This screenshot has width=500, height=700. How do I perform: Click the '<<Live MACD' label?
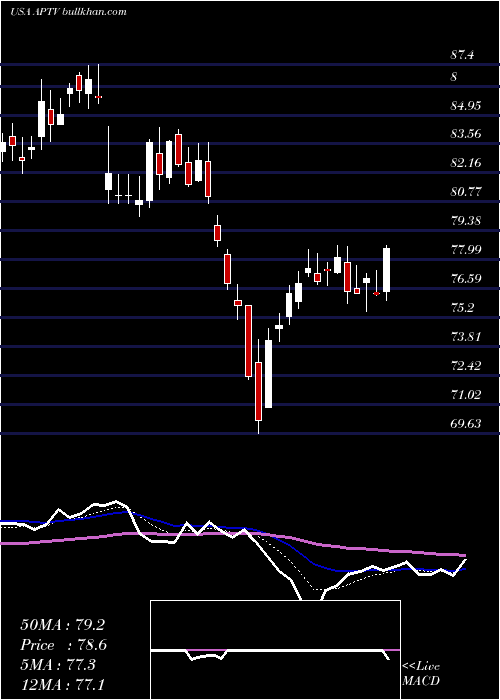[421, 674]
